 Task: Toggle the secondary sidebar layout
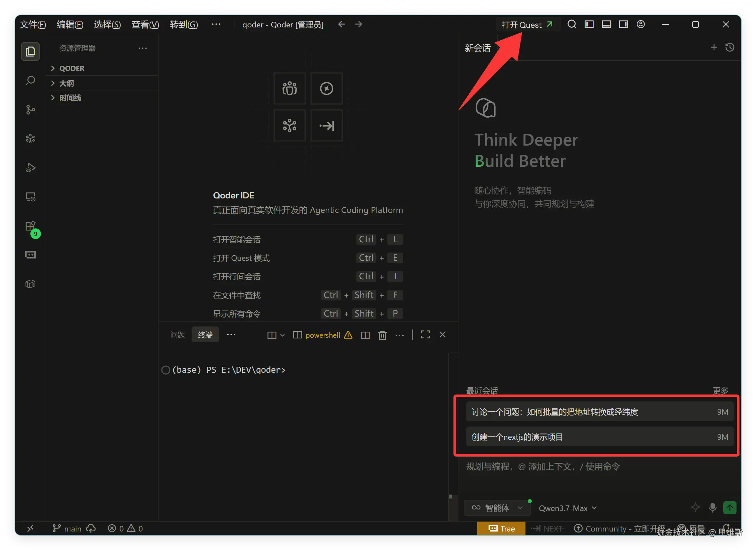click(x=623, y=24)
